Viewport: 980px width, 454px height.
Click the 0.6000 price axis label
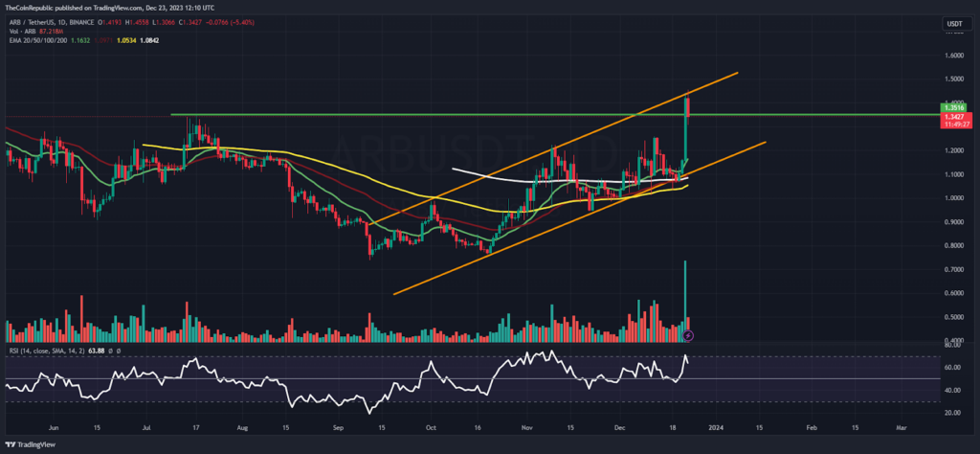[x=954, y=293]
